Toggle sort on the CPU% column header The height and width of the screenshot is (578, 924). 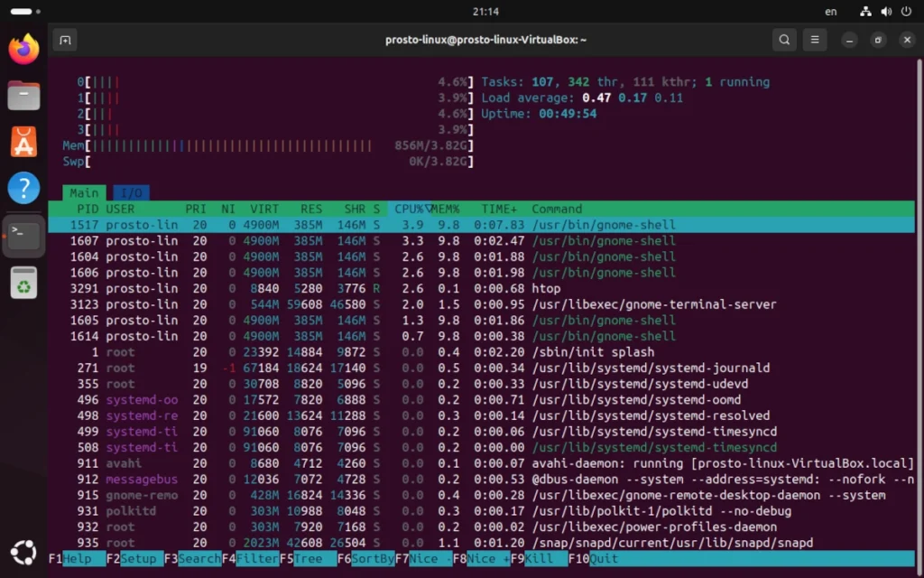tap(411, 209)
